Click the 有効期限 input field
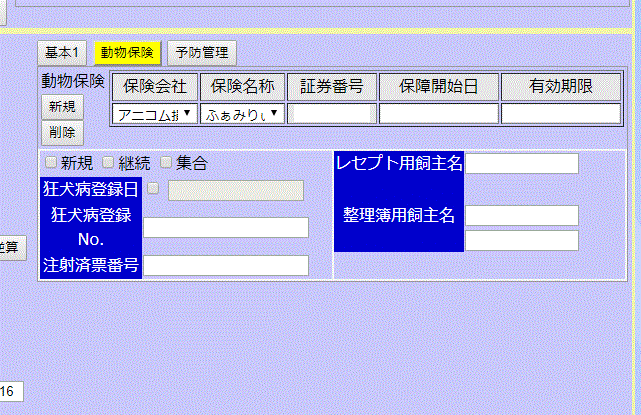The width and height of the screenshot is (641, 415). [x=561, y=114]
